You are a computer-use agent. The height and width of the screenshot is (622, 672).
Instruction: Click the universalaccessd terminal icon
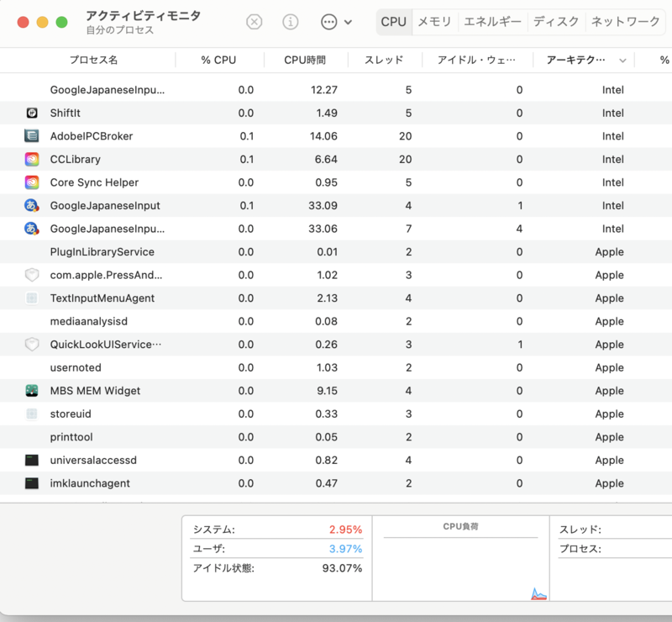(x=32, y=461)
